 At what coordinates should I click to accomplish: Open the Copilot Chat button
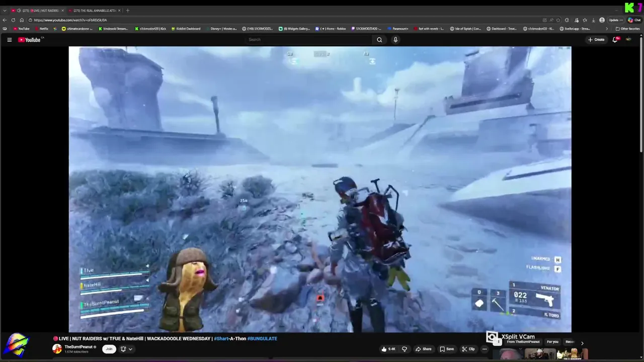click(x=634, y=20)
